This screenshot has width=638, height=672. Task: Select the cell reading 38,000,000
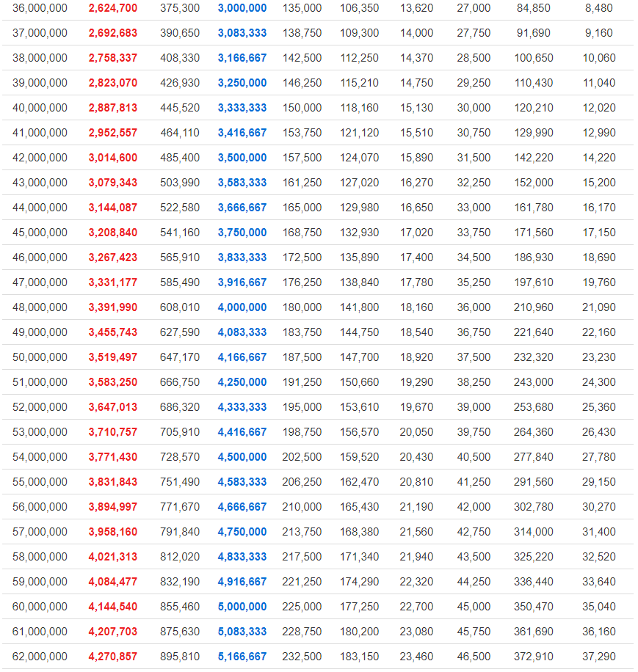coord(40,58)
